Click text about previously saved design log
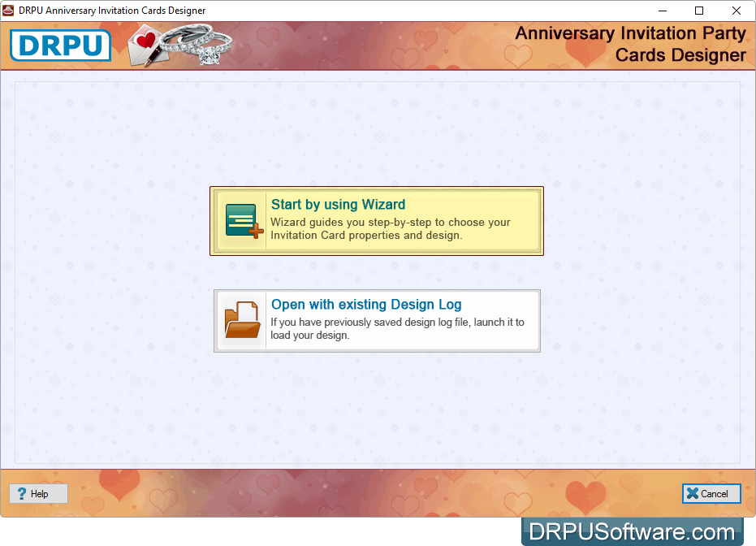 [397, 328]
